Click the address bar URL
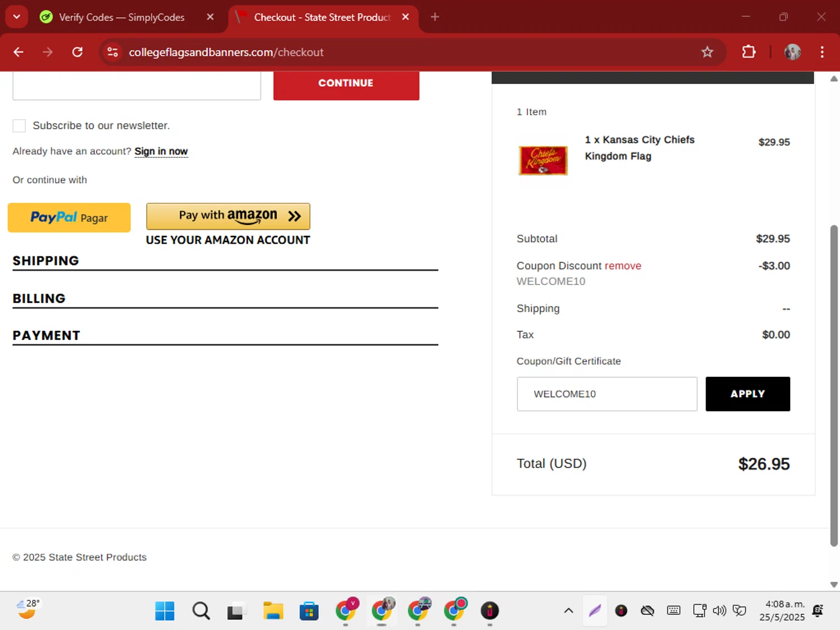 tap(226, 52)
